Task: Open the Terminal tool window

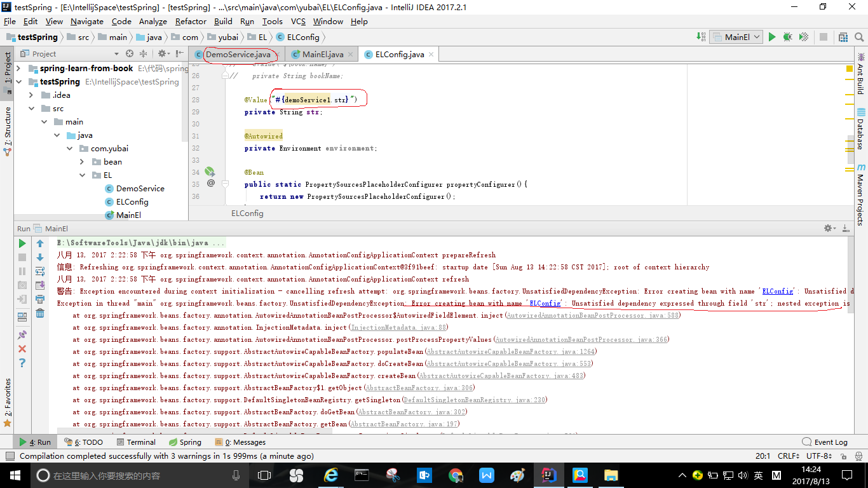Action: point(135,442)
